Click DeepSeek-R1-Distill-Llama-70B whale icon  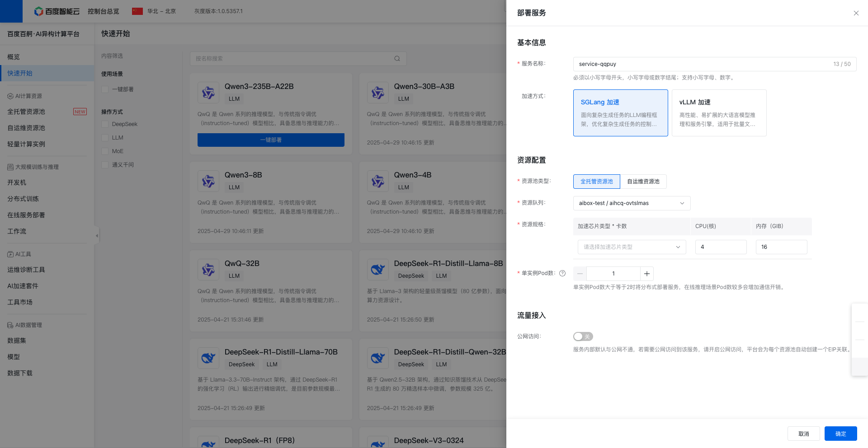208,358
